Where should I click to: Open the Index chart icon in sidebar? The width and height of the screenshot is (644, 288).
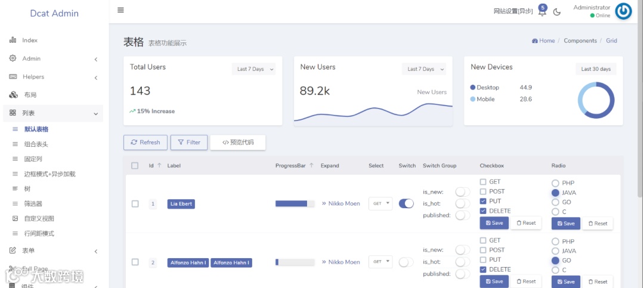[13, 41]
